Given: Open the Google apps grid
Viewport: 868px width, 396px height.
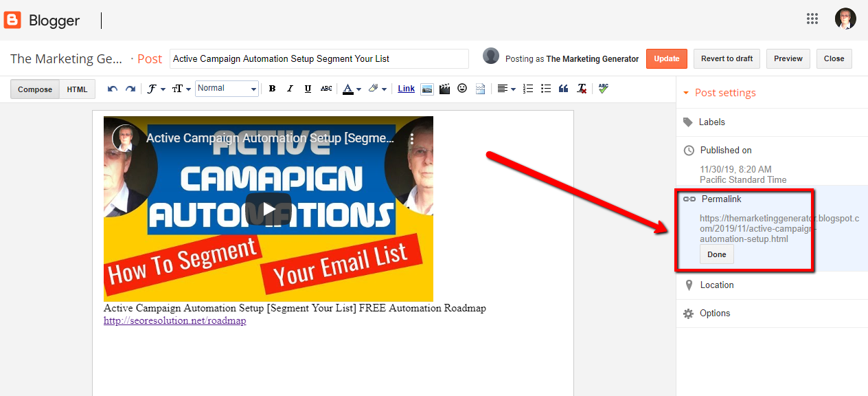Looking at the screenshot, I should click(x=812, y=19).
